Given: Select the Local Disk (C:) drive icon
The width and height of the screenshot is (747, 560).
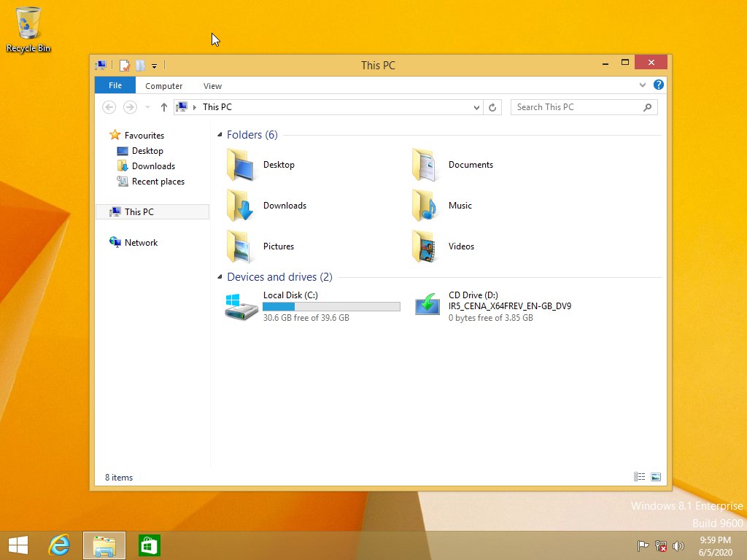Looking at the screenshot, I should (241, 307).
